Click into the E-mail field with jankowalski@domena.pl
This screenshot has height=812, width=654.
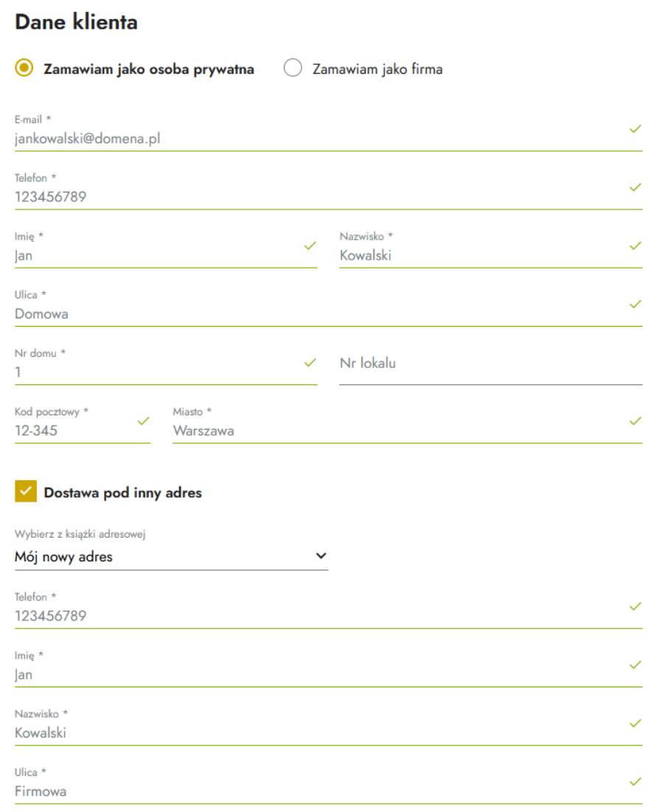click(328, 139)
